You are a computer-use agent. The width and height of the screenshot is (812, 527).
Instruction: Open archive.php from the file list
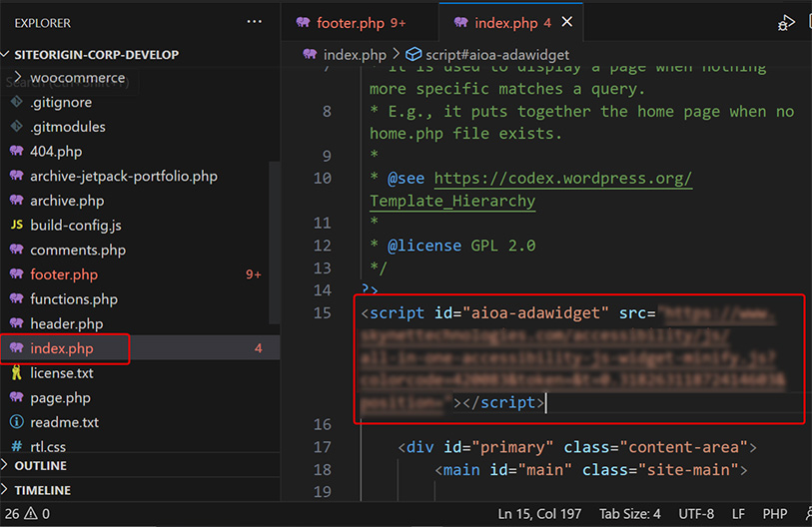point(67,201)
